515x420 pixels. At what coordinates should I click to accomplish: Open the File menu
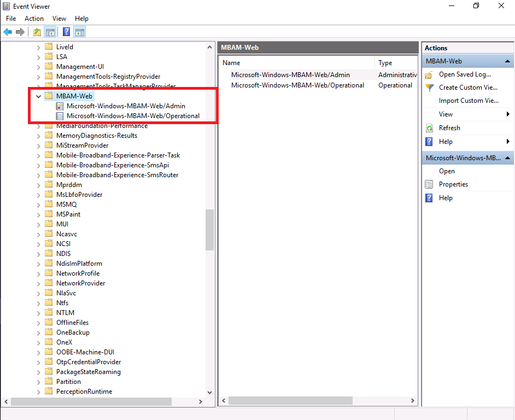(x=11, y=19)
